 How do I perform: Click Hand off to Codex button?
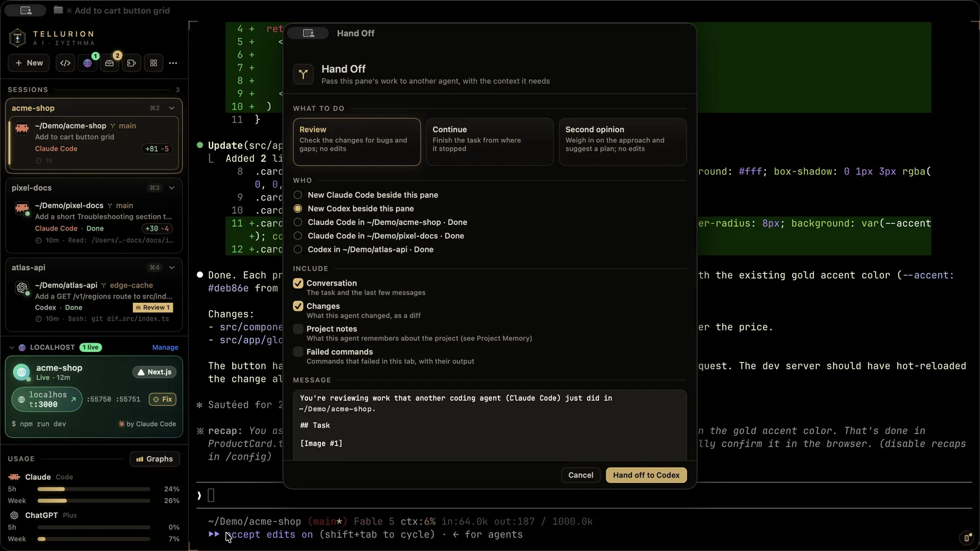coord(646,475)
